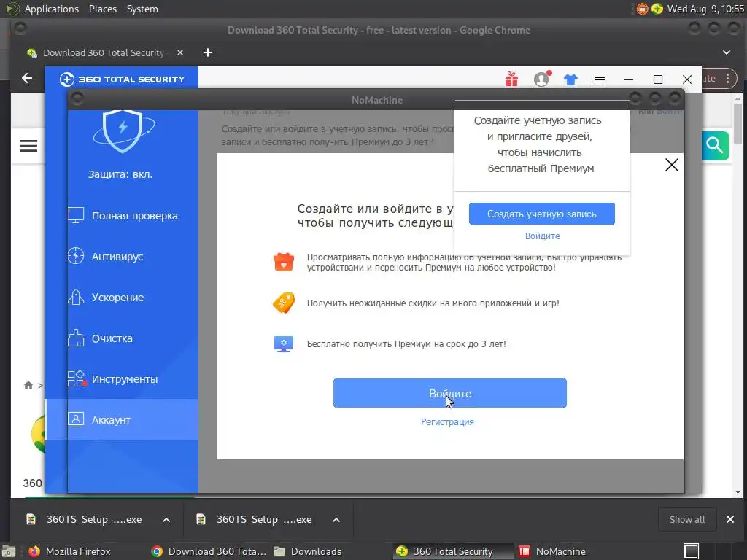
Task: Click the 360 Total Security logo
Action: 122,79
